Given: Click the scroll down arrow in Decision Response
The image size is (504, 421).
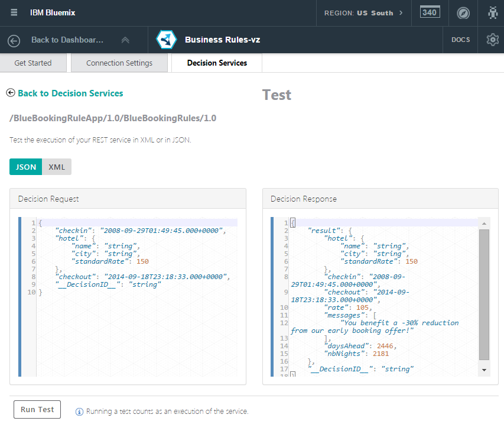Looking at the screenshot, I should coord(484,370).
